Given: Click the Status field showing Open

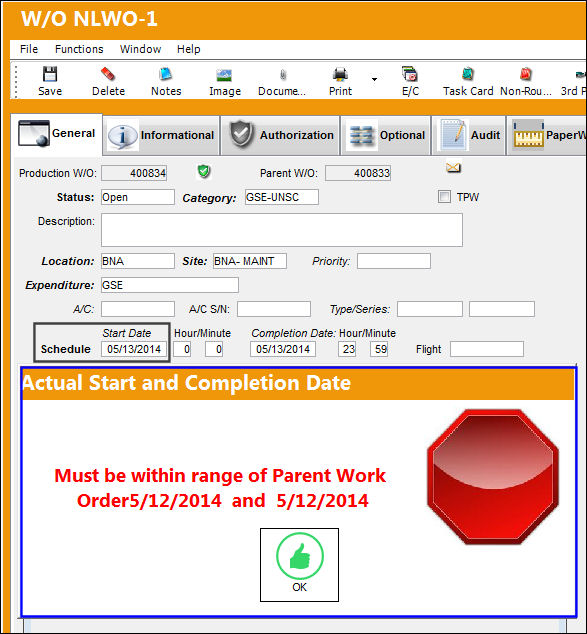Looking at the screenshot, I should pos(138,197).
